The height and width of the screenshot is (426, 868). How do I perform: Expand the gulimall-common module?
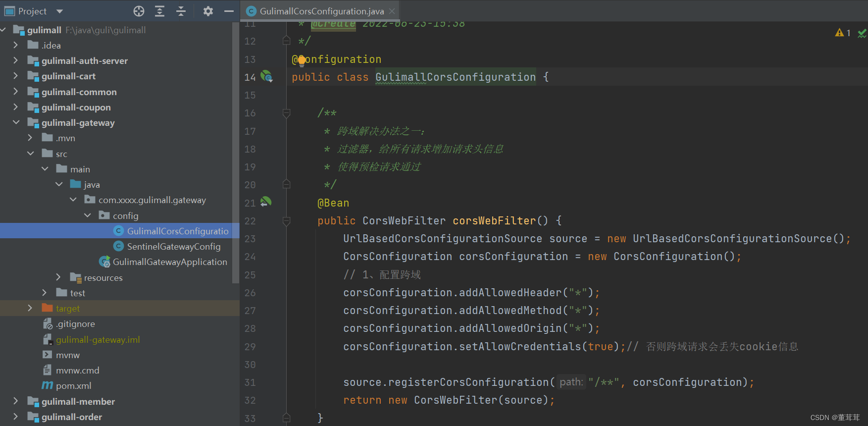click(15, 92)
